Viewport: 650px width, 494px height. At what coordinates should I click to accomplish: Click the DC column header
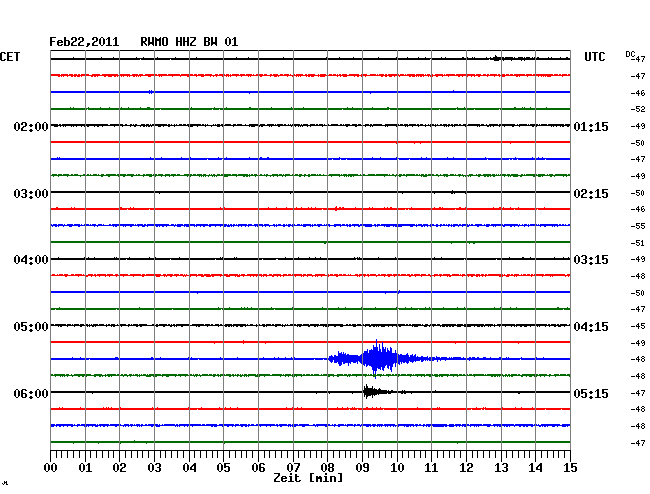pyautogui.click(x=630, y=54)
